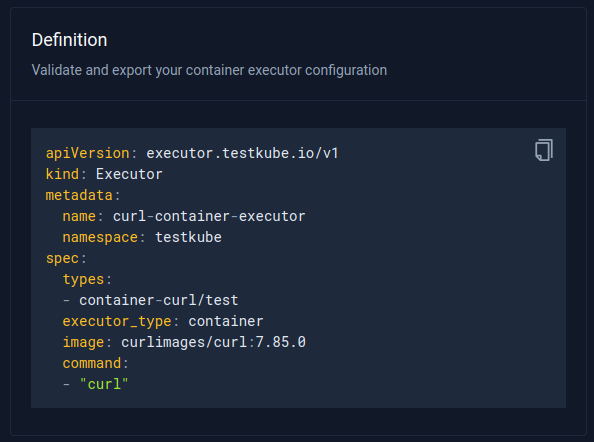
Task: Click the 'types:' key
Action: 87,280
